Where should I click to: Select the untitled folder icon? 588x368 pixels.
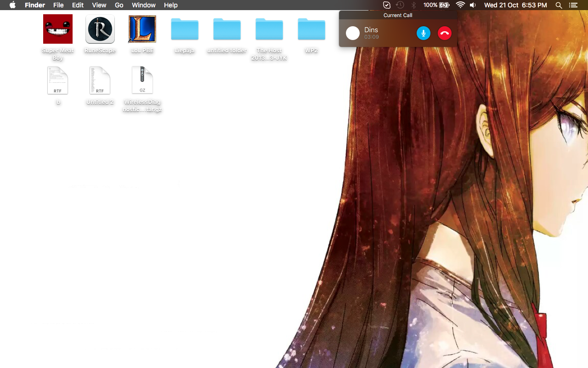tap(227, 29)
